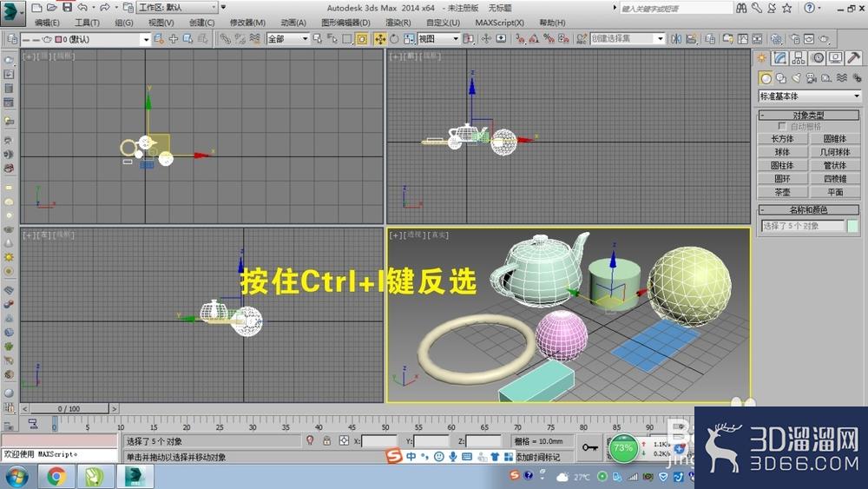Open Render Setup icon
The height and width of the screenshot is (489, 868).
pyautogui.click(x=795, y=39)
